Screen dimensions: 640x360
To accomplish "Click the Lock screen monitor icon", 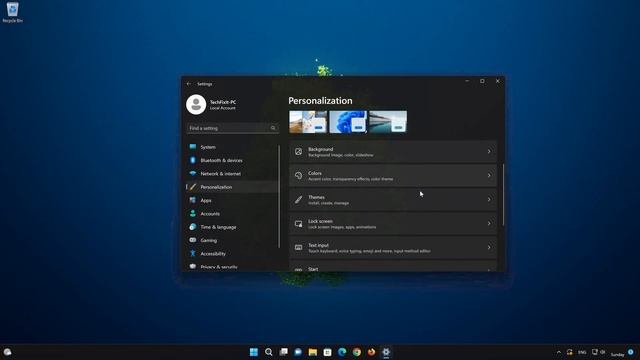I will (298, 224).
